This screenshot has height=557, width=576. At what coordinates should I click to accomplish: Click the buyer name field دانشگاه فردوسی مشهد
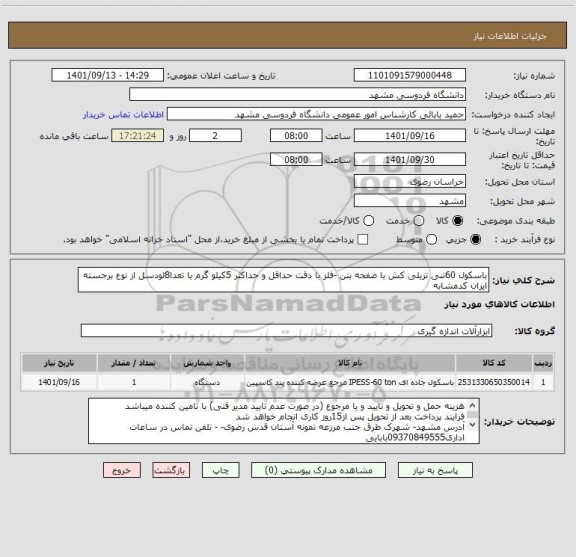pos(298,95)
